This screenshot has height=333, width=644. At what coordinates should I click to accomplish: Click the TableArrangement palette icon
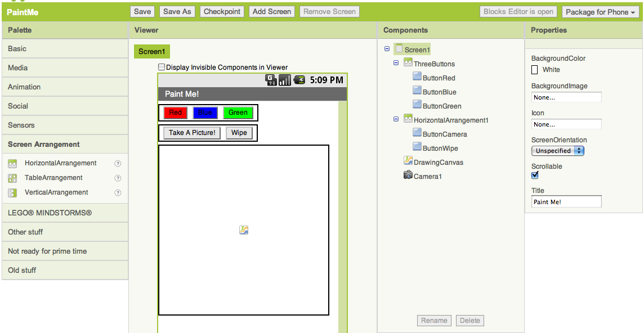coord(12,178)
